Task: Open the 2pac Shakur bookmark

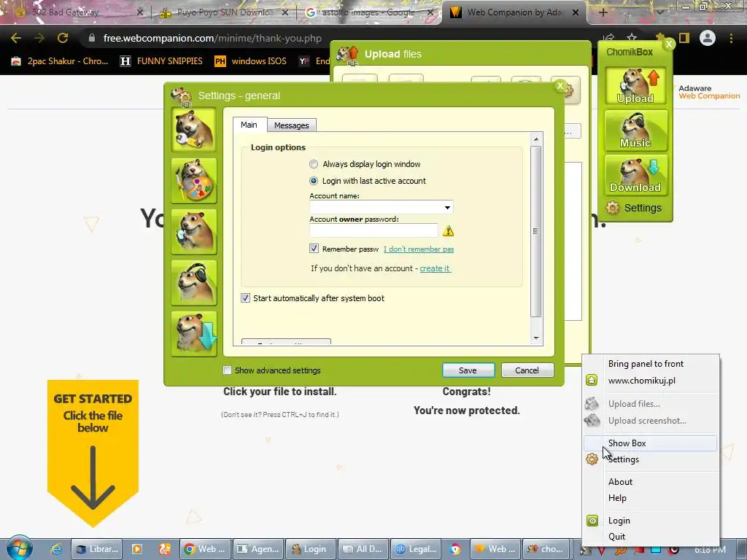Action: (x=60, y=61)
